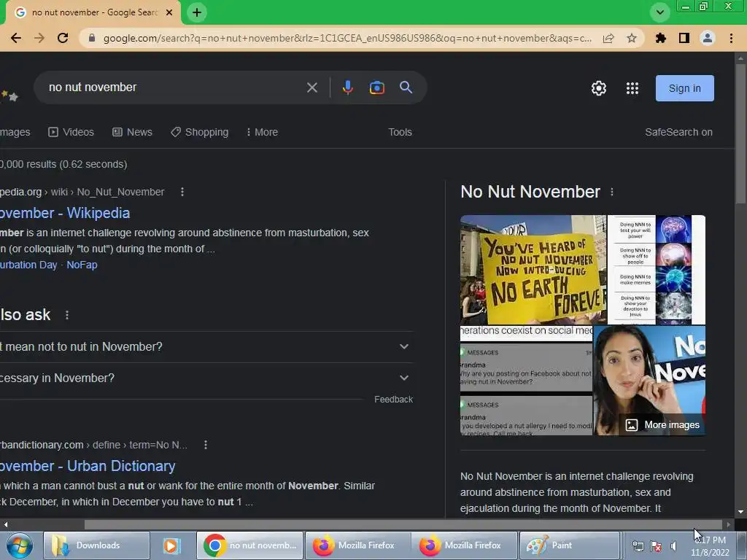The width and height of the screenshot is (747, 560).
Task: Click the Sign in button
Action: click(x=684, y=88)
